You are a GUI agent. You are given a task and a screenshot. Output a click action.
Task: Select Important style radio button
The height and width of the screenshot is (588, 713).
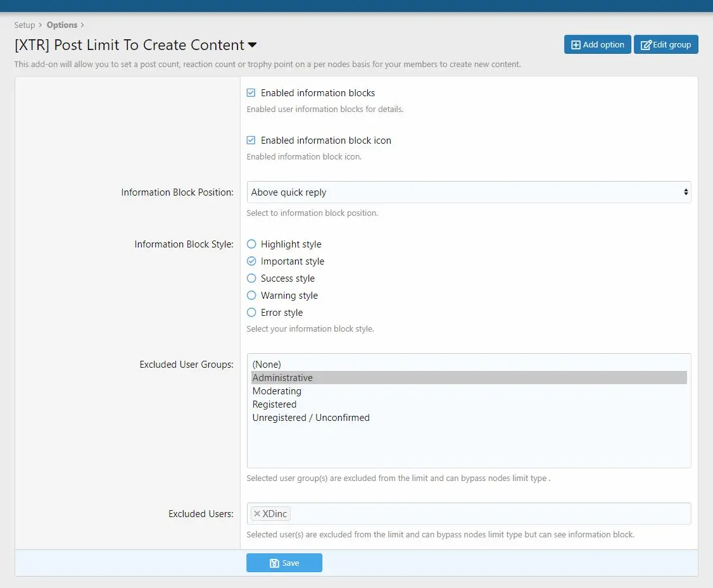click(x=251, y=261)
